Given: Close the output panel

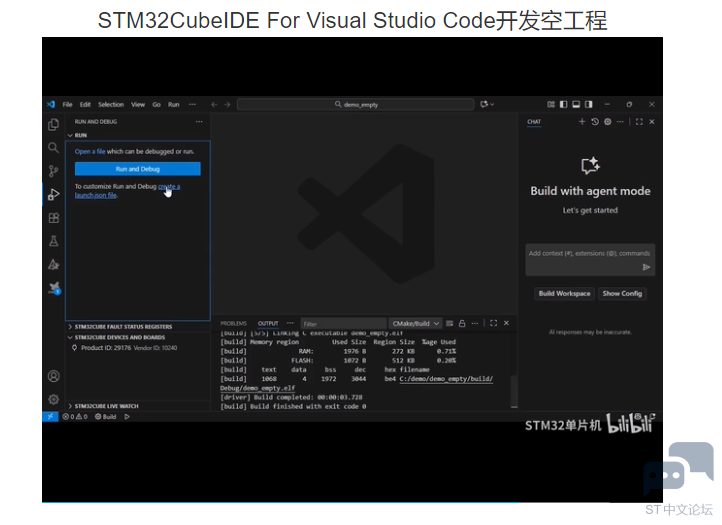Looking at the screenshot, I should pyautogui.click(x=507, y=323).
